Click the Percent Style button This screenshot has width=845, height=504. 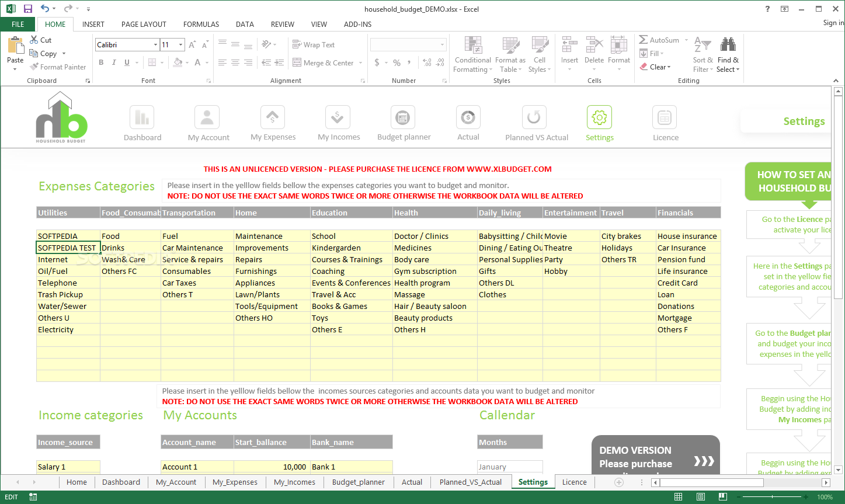point(397,62)
